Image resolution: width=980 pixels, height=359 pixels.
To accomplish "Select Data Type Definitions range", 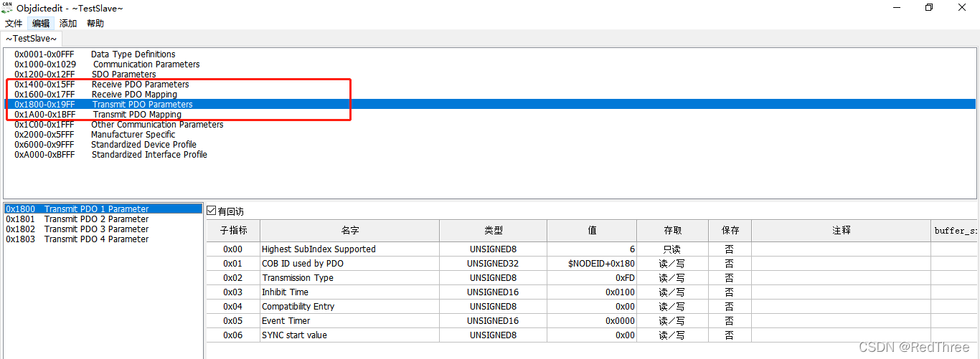I will tap(489, 54).
